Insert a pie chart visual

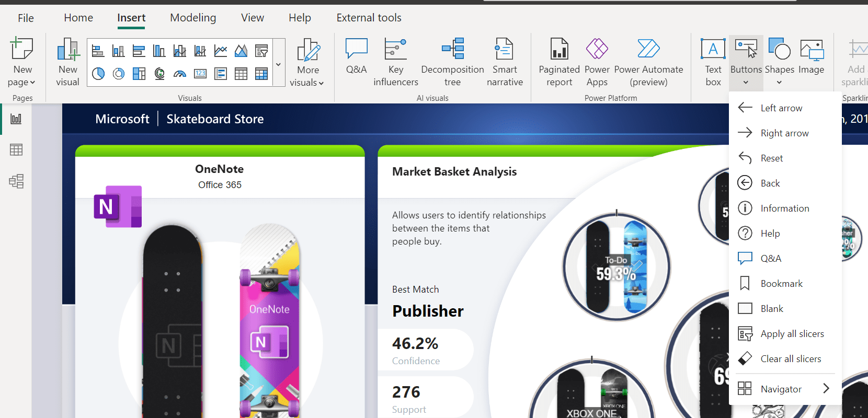[x=98, y=74]
